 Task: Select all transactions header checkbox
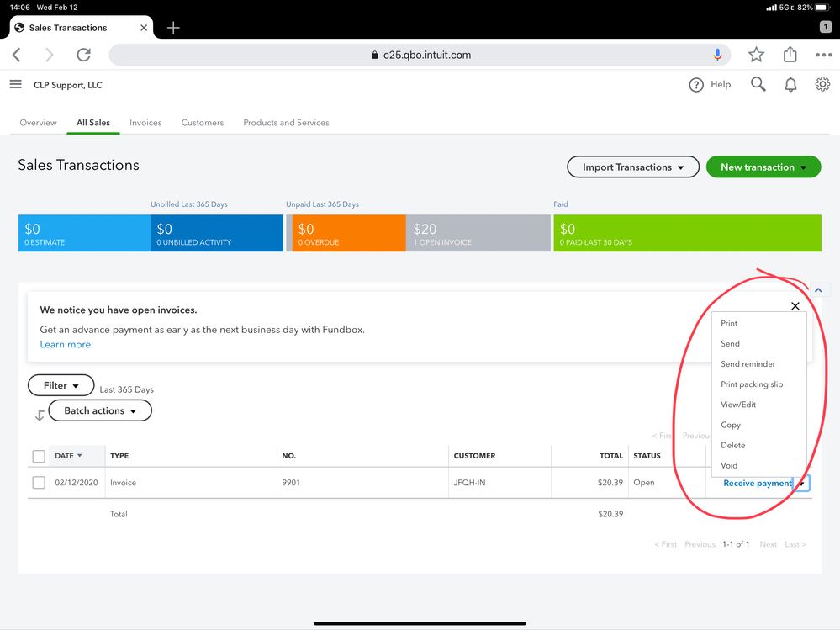39,456
